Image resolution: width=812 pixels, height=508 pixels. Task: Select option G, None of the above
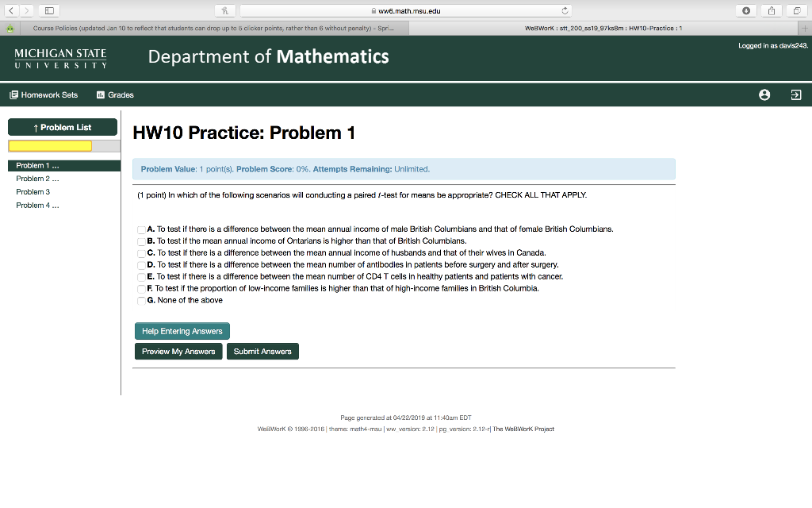(140, 300)
